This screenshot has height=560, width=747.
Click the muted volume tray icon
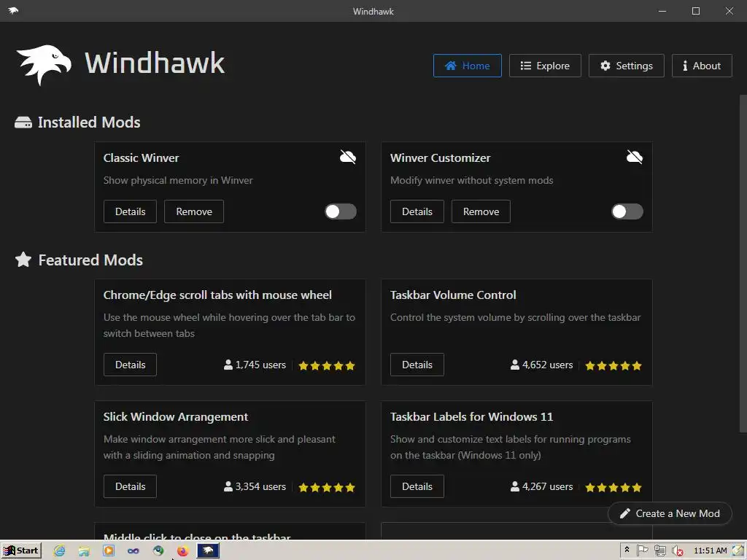click(x=677, y=551)
